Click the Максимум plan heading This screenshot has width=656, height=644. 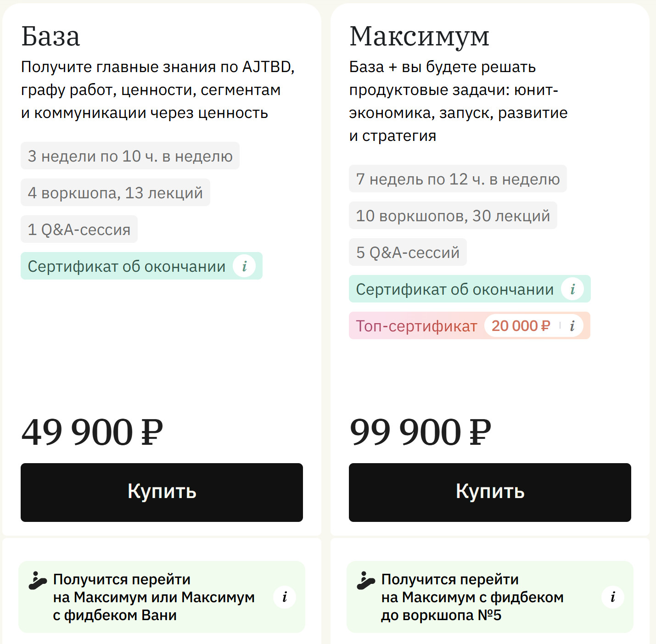coord(419,36)
